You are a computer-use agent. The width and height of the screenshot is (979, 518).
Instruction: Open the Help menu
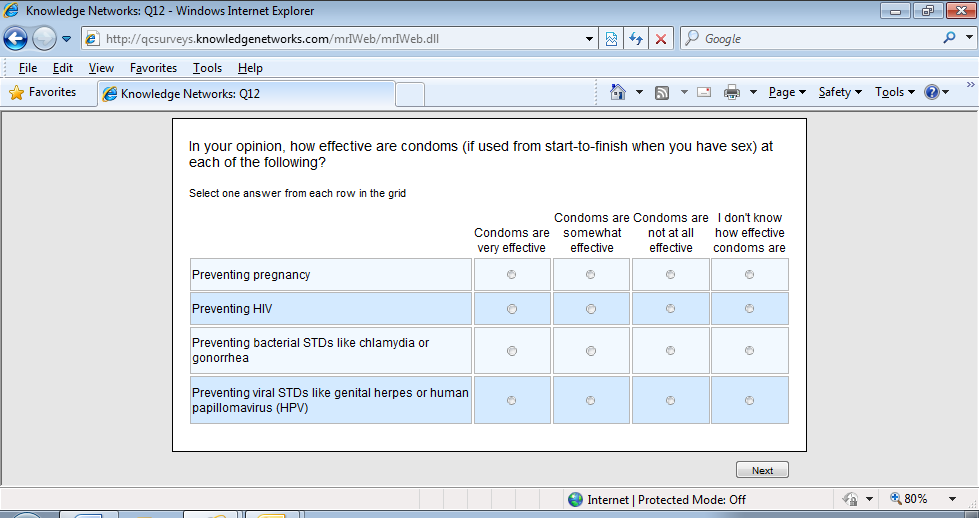coord(250,68)
